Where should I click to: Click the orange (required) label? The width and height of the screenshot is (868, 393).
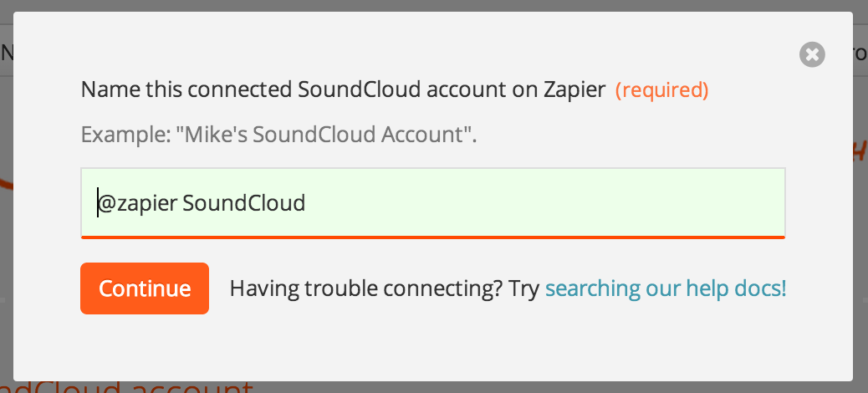tap(662, 89)
